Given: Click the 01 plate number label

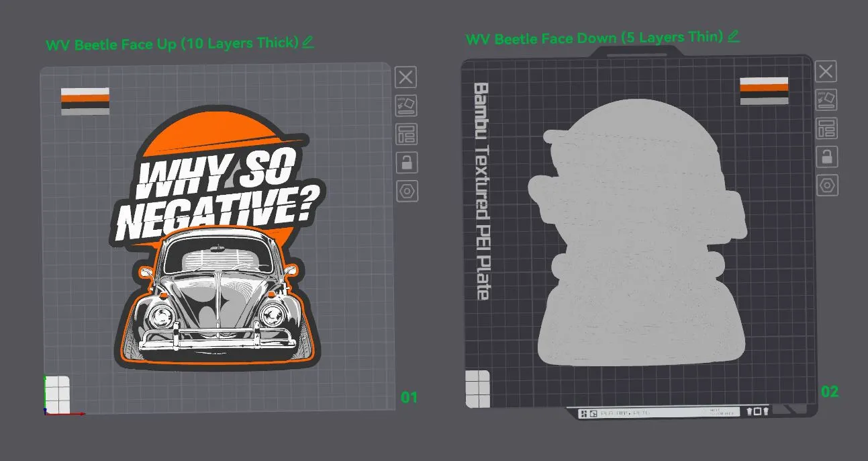Looking at the screenshot, I should pos(409,397).
